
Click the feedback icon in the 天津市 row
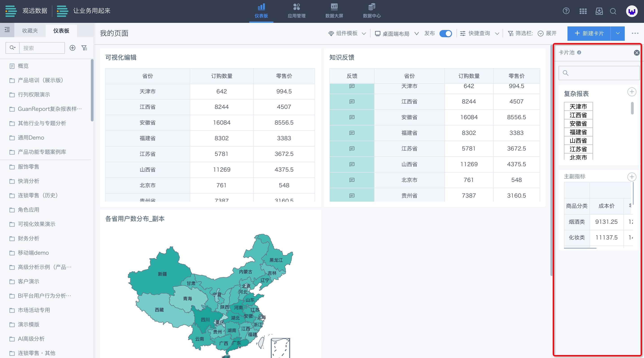coord(352,86)
